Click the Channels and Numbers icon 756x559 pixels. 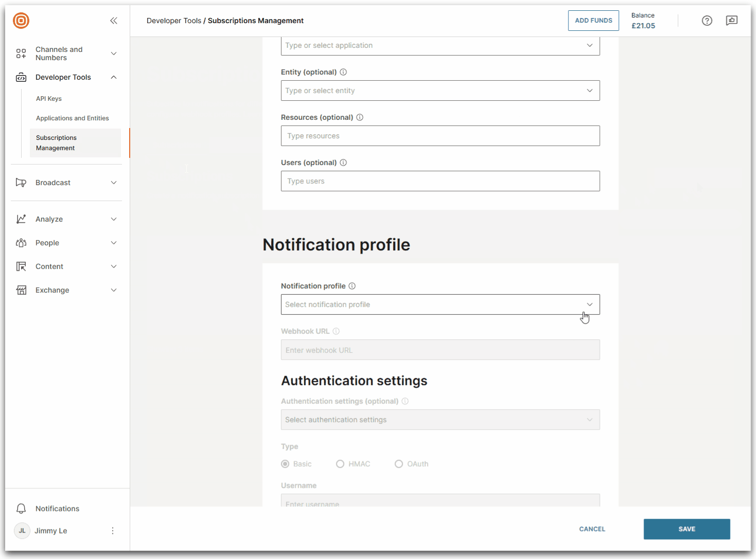[x=21, y=53]
